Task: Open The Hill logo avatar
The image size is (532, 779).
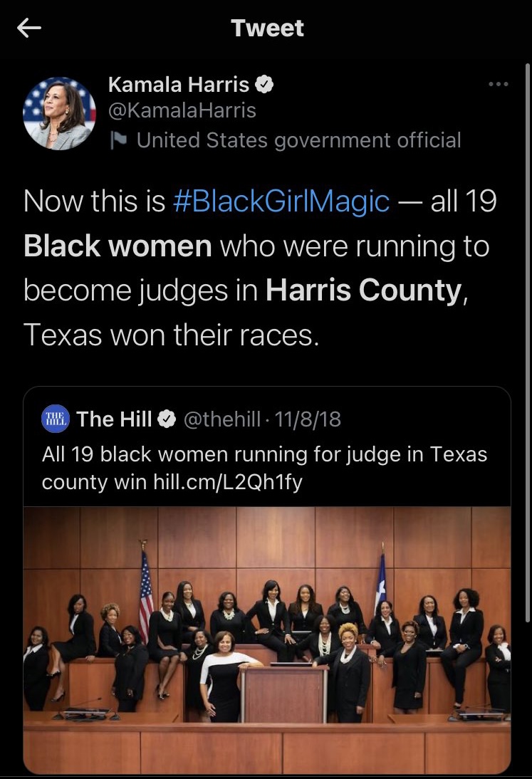Action: click(x=56, y=419)
